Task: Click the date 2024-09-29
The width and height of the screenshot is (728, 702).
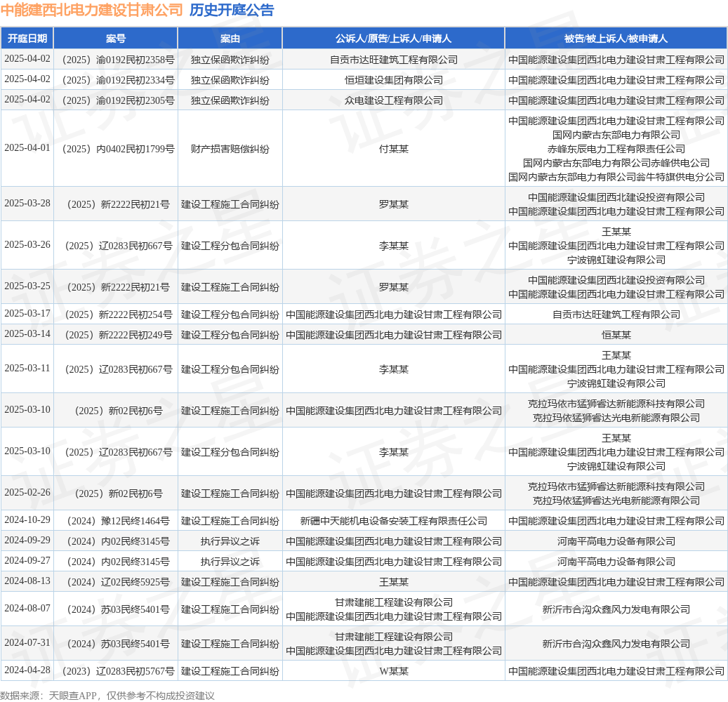Action: 27,541
